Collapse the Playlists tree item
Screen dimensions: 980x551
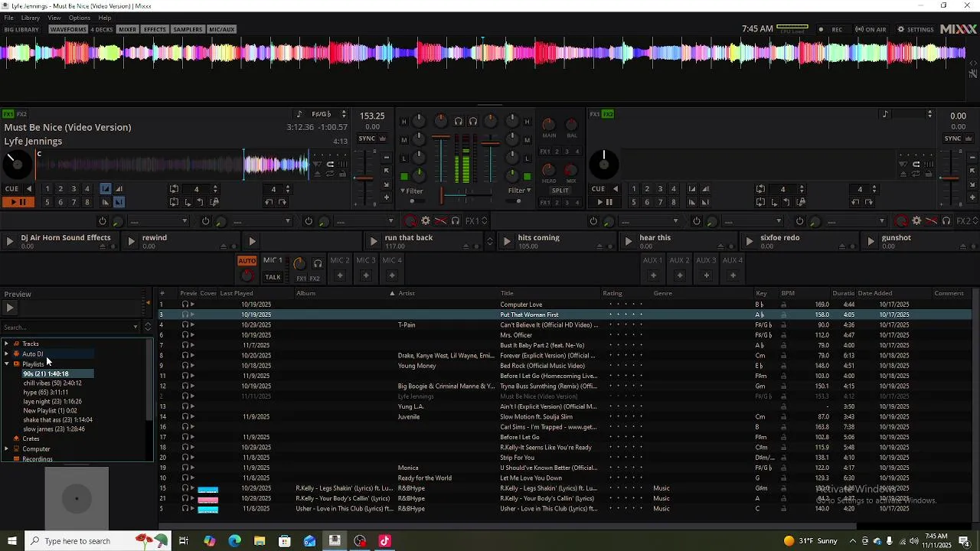point(7,364)
